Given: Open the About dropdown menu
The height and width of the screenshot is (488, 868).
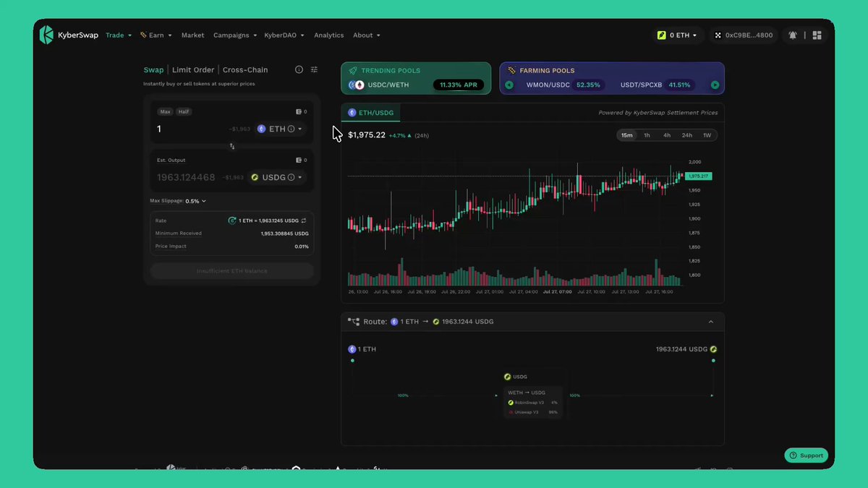Looking at the screenshot, I should coord(366,35).
